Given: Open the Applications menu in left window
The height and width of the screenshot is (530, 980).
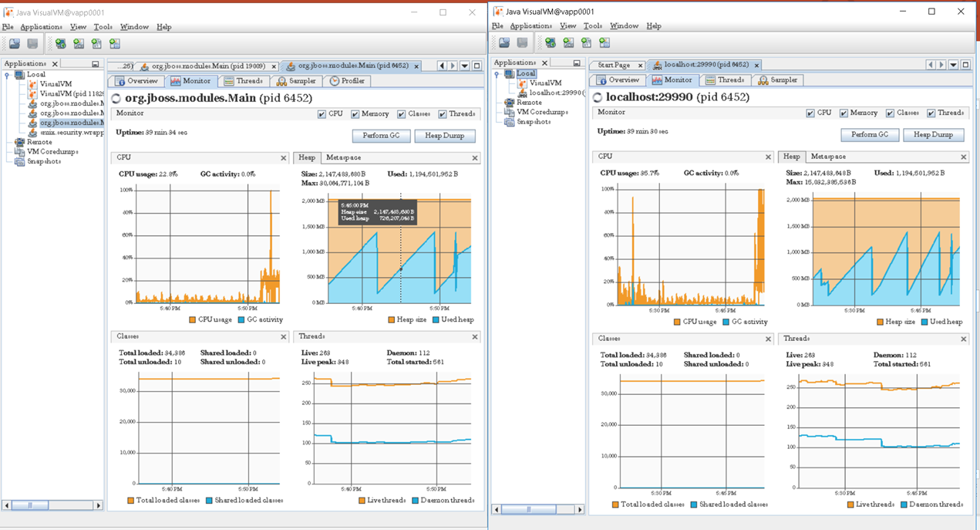Looking at the screenshot, I should [42, 27].
